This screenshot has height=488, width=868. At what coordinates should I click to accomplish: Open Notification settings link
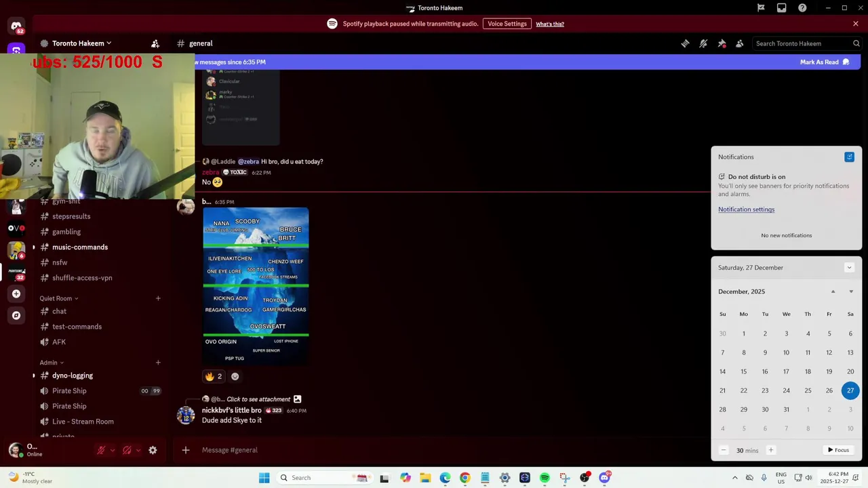tap(746, 209)
